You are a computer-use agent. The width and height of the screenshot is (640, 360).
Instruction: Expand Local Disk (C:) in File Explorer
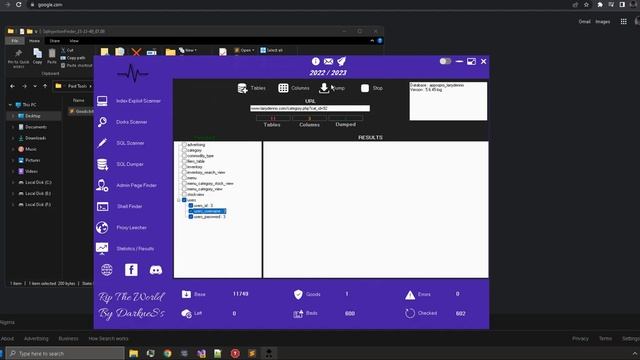pos(13,182)
